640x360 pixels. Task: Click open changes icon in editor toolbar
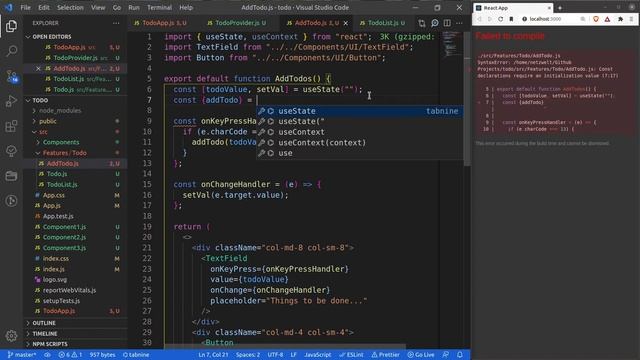[422, 23]
